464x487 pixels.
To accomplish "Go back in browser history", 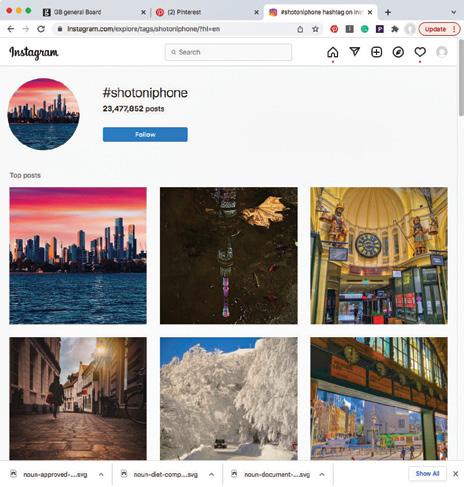I will (x=11, y=29).
